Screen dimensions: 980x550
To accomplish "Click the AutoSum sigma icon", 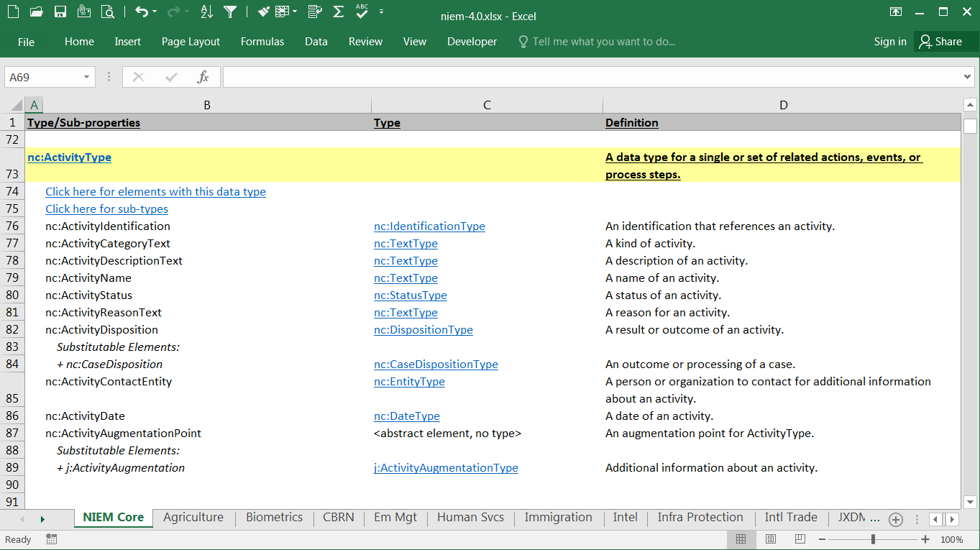I will tap(338, 12).
